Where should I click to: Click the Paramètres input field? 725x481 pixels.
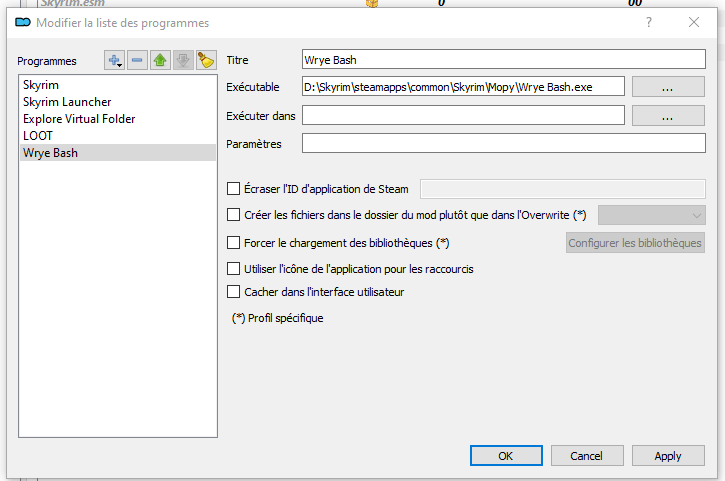pos(504,143)
